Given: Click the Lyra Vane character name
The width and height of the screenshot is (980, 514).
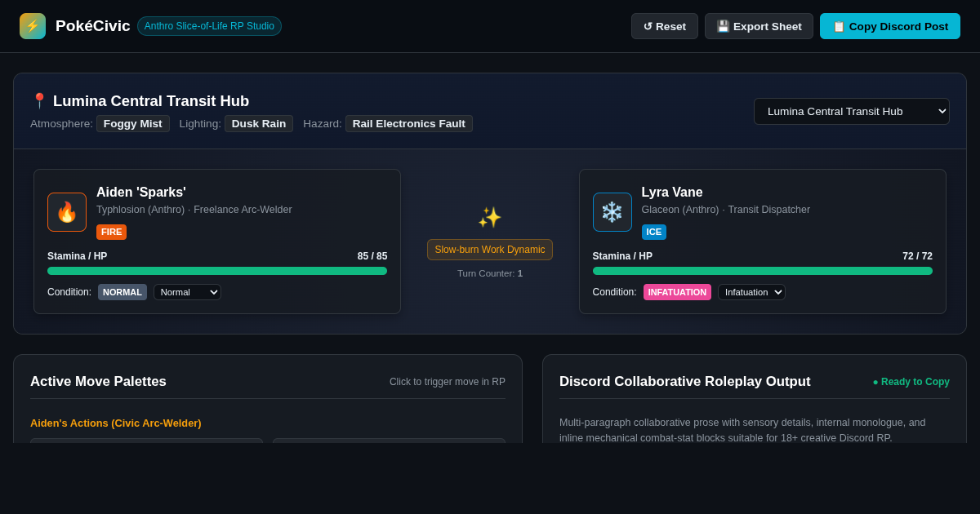Looking at the screenshot, I should click(672, 193).
